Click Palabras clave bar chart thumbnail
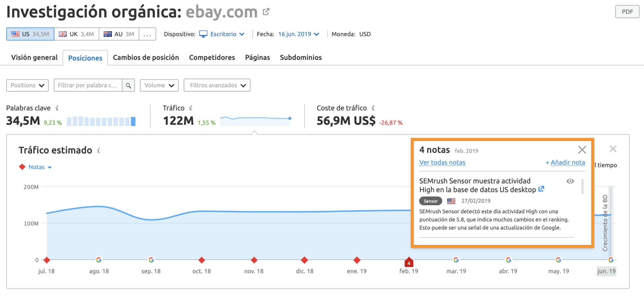Screen dimensions: 644x296 [x=101, y=121]
